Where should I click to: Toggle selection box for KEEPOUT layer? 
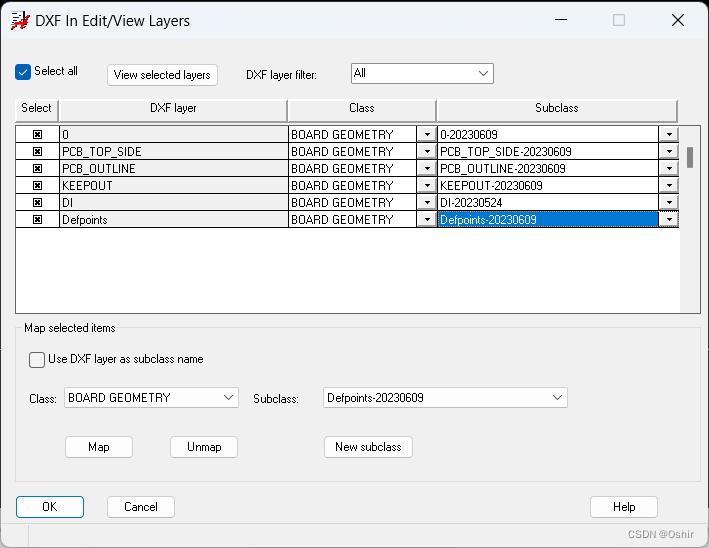coord(37,186)
